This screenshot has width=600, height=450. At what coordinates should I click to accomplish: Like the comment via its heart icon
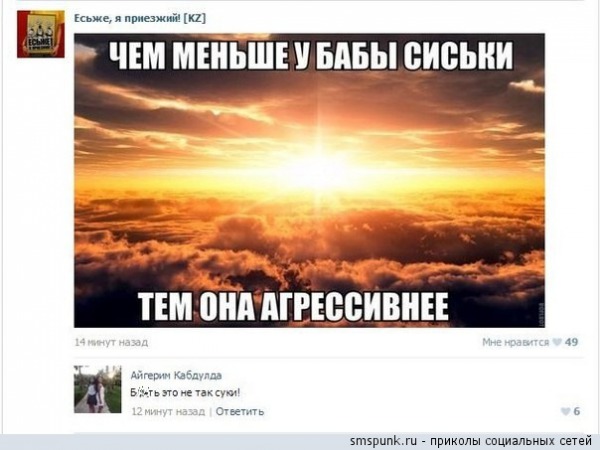pos(566,411)
